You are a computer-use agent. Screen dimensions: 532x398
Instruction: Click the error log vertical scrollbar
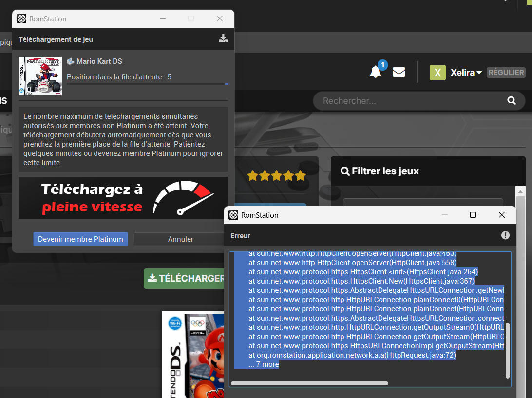pyautogui.click(x=508, y=350)
